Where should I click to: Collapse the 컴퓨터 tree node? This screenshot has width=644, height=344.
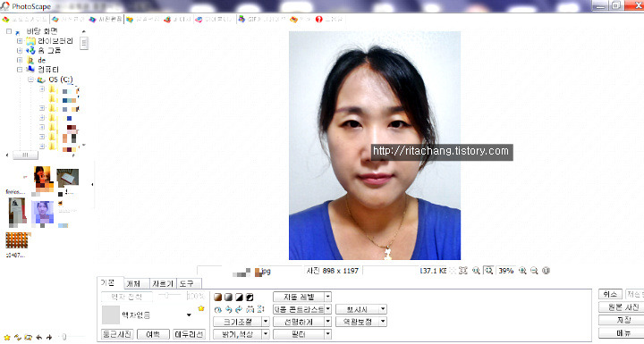coord(20,70)
